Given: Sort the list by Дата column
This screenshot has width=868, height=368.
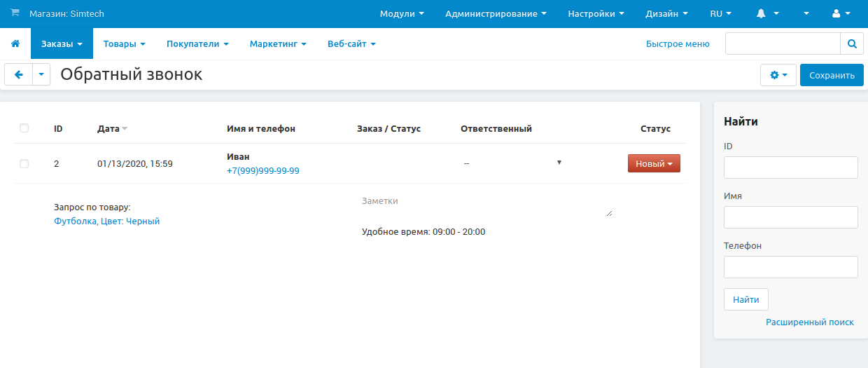Looking at the screenshot, I should tap(108, 129).
